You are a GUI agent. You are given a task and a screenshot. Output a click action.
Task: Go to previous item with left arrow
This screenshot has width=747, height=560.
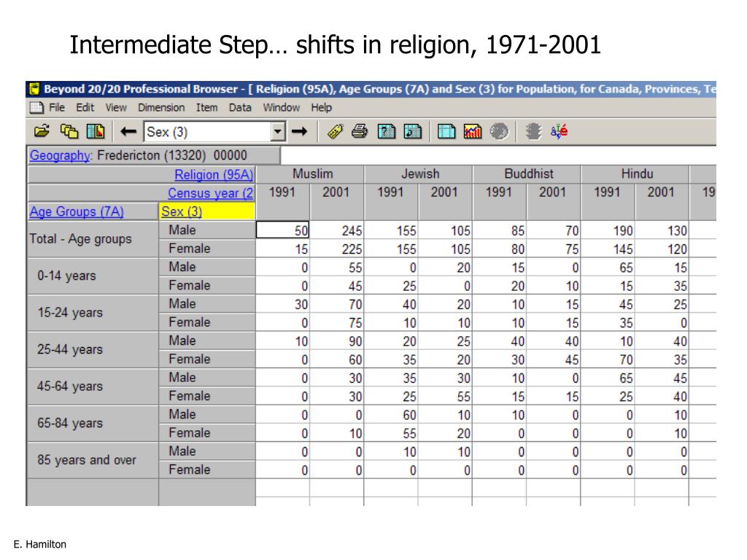click(128, 131)
